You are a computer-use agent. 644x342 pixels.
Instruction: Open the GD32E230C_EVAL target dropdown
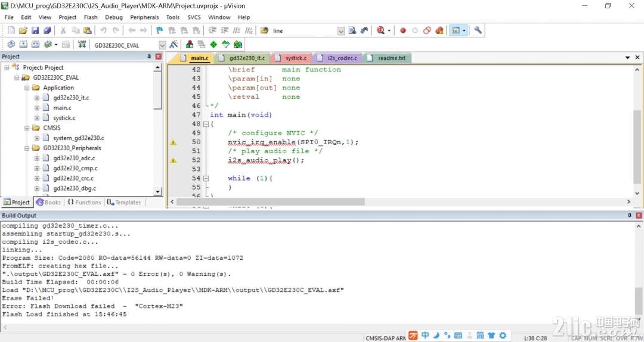tap(162, 45)
